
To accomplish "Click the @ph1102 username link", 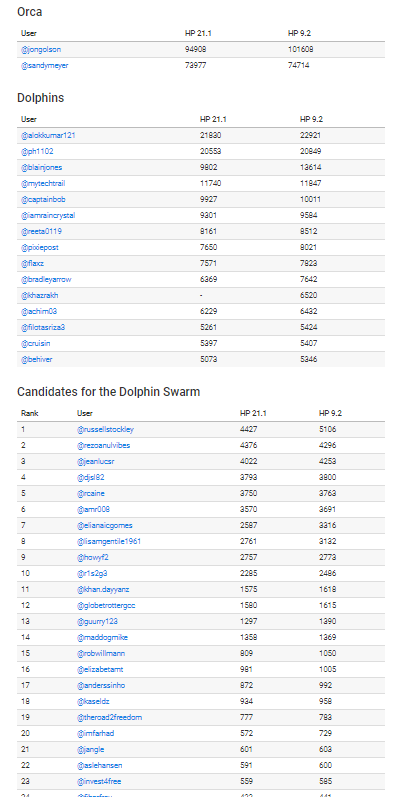I will [x=37, y=151].
